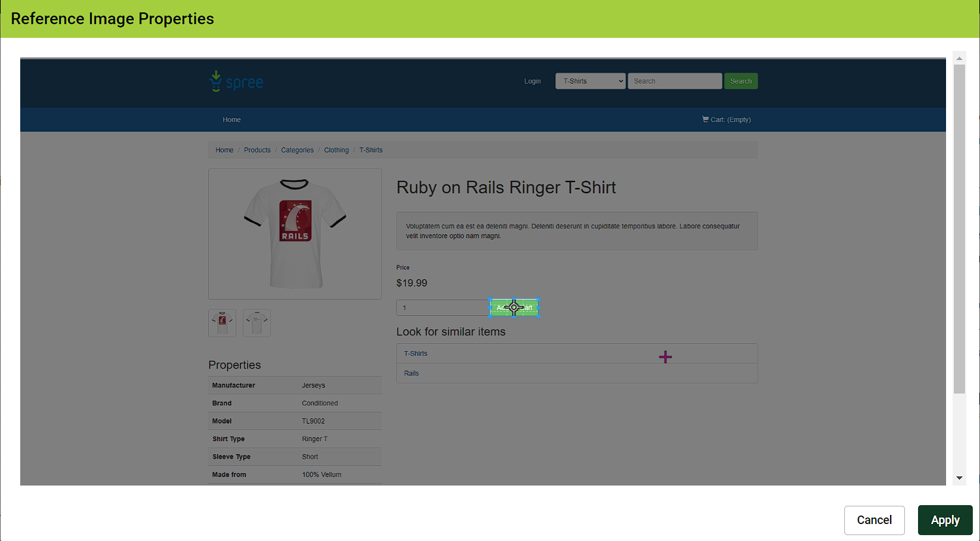Viewport: 980px width, 541px height.
Task: Click the $19.99 price text
Action: [412, 283]
